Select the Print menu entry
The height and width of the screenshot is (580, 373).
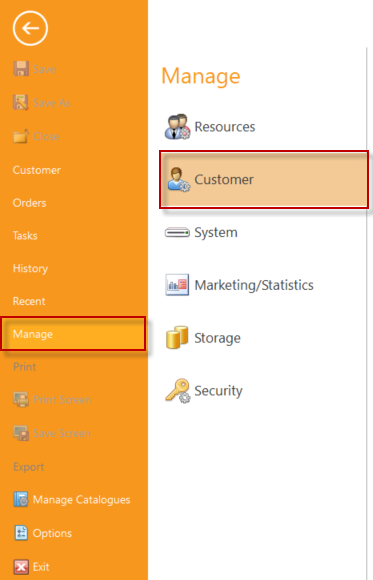(24, 367)
